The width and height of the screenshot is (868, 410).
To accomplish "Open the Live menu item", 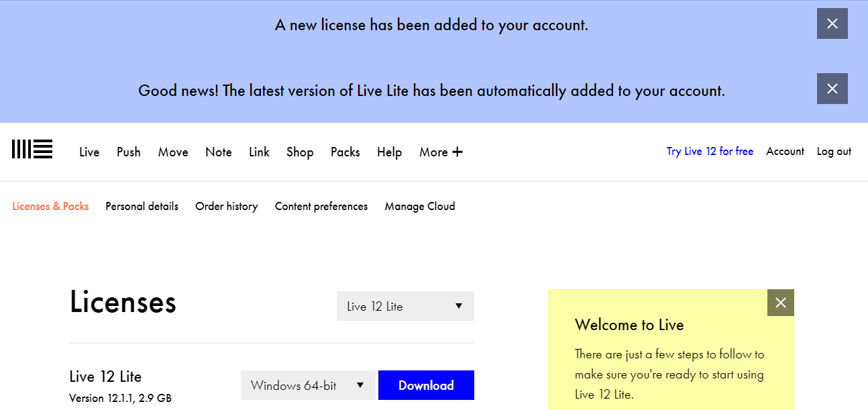I will pos(89,152).
